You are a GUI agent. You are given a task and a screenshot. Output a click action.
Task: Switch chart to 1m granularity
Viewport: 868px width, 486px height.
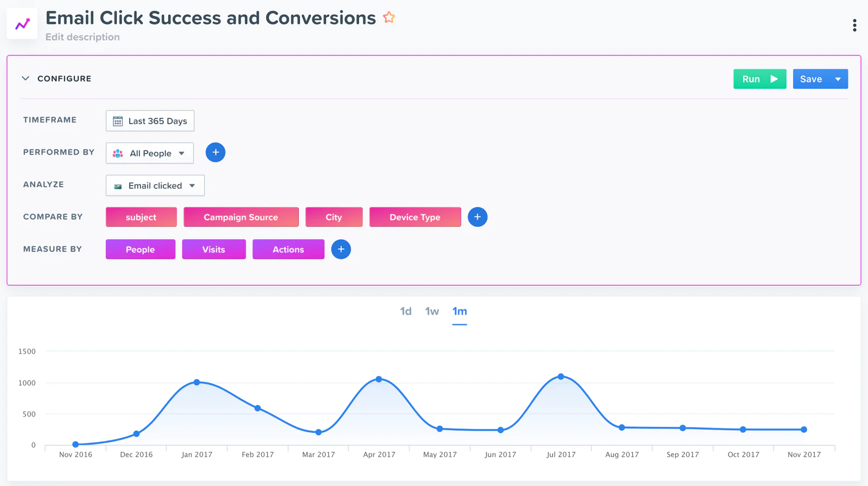pyautogui.click(x=459, y=311)
